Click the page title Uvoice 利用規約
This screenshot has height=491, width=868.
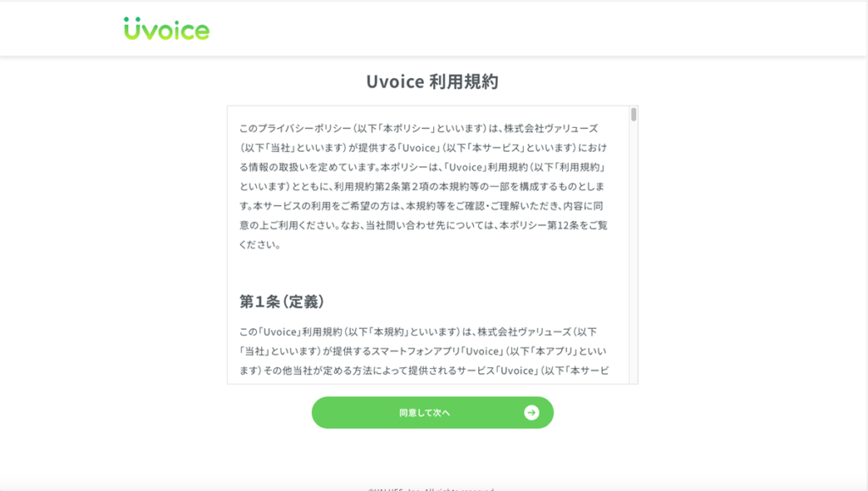point(432,81)
